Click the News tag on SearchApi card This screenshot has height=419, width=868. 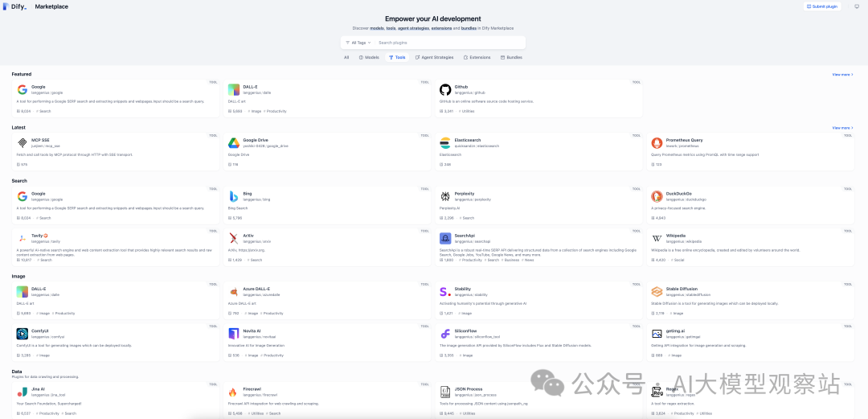(x=529, y=260)
